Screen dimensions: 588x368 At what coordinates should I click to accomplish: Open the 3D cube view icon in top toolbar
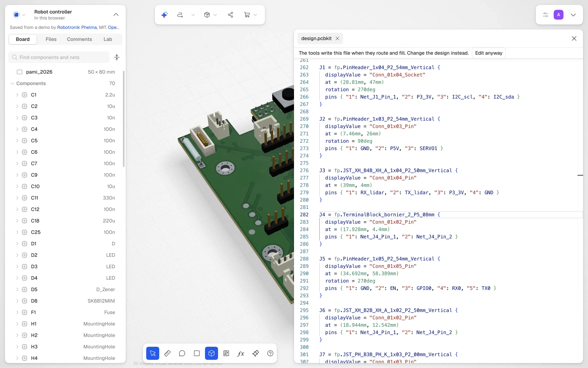(207, 15)
